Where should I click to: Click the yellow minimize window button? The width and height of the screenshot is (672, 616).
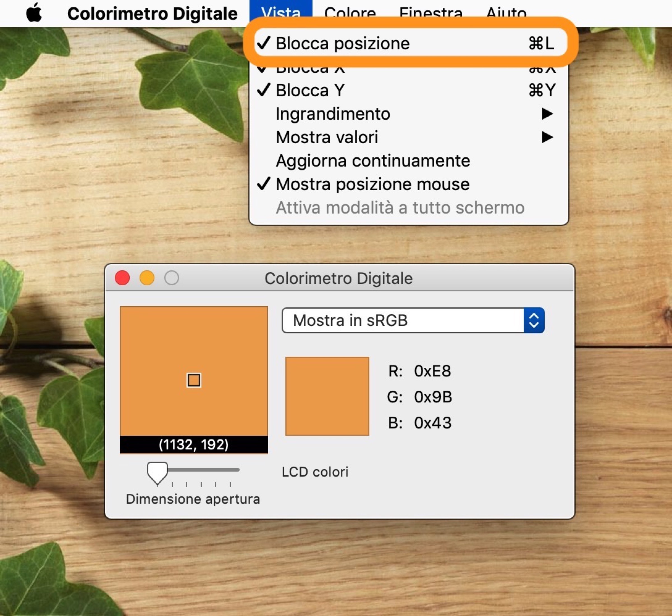[147, 278]
